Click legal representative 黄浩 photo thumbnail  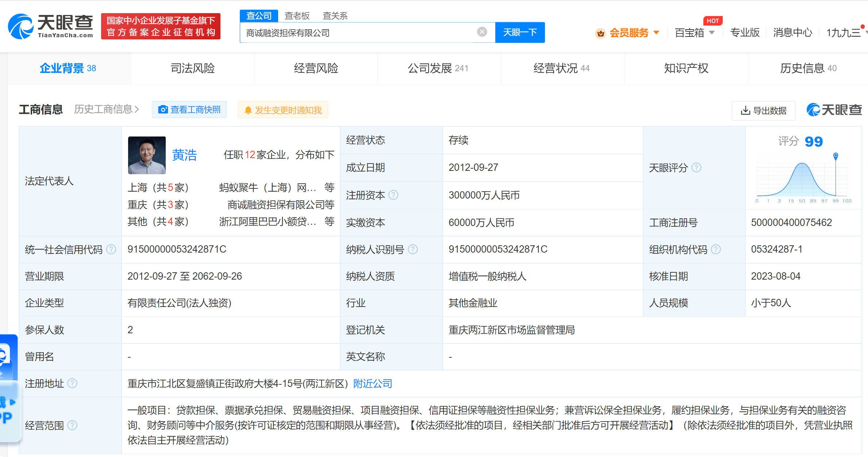click(x=147, y=155)
